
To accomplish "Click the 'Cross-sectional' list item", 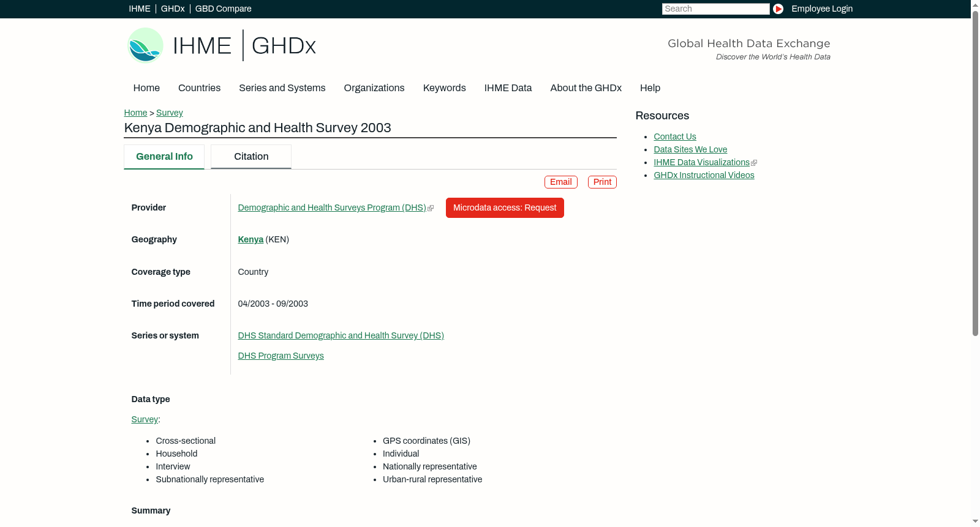I will (x=186, y=441).
